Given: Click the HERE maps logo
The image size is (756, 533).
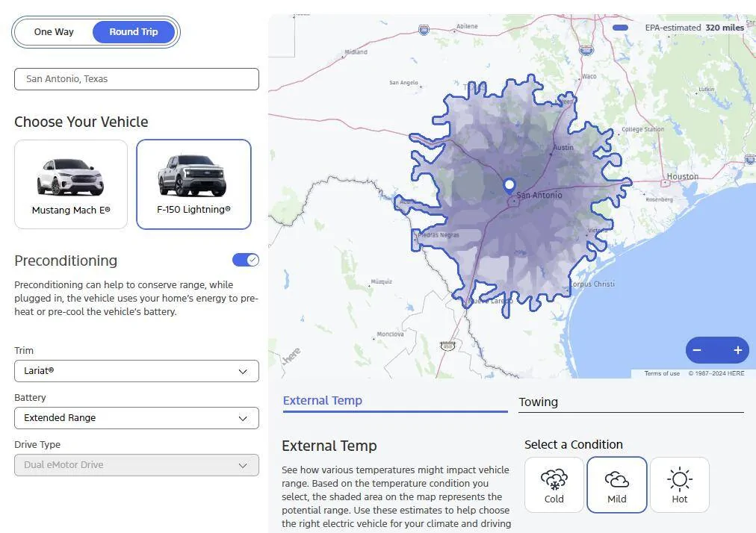Looking at the screenshot, I should click(x=291, y=356).
